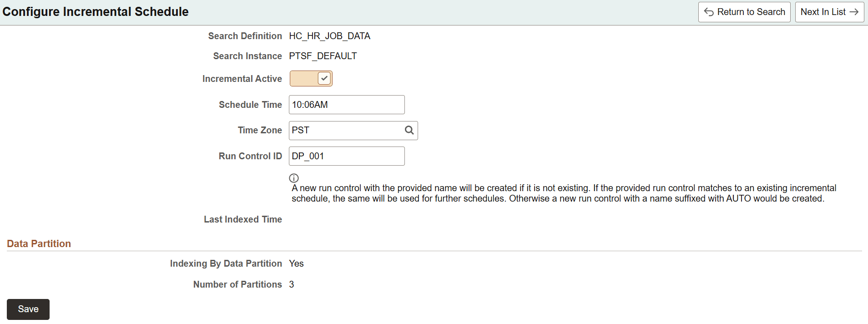Click Next In List

(829, 12)
